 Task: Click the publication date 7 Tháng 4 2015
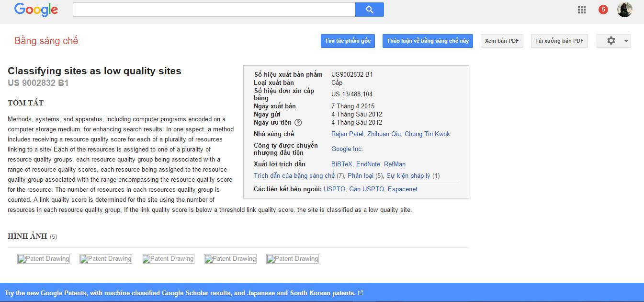point(353,106)
